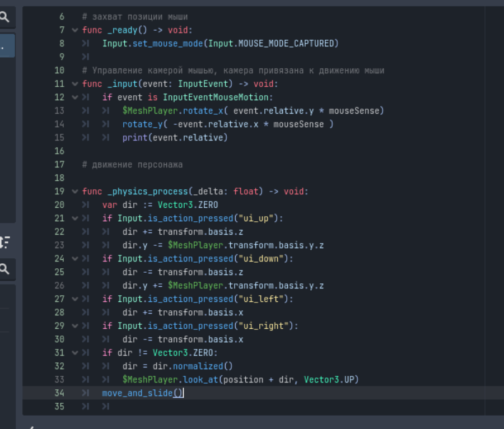Viewport: 504px width, 429px height.
Task: Click the comment "# захват позиции мыши"
Action: (135, 17)
